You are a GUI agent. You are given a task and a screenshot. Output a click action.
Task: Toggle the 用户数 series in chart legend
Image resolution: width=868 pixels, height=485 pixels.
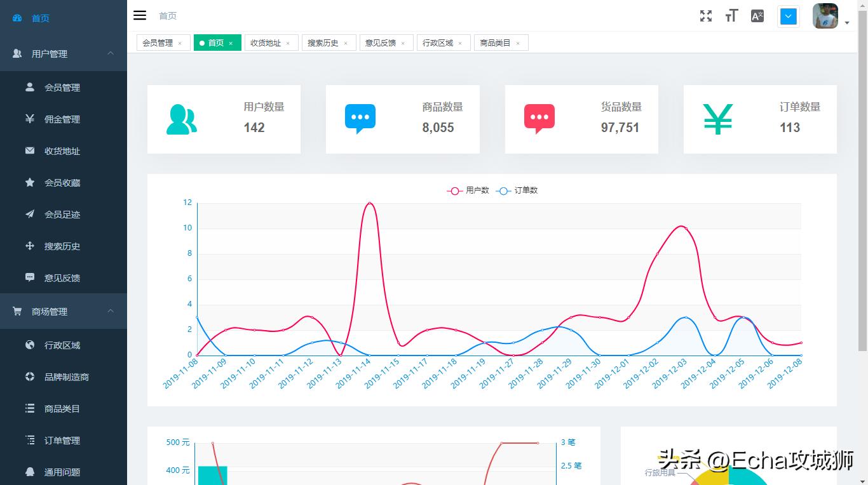(468, 190)
